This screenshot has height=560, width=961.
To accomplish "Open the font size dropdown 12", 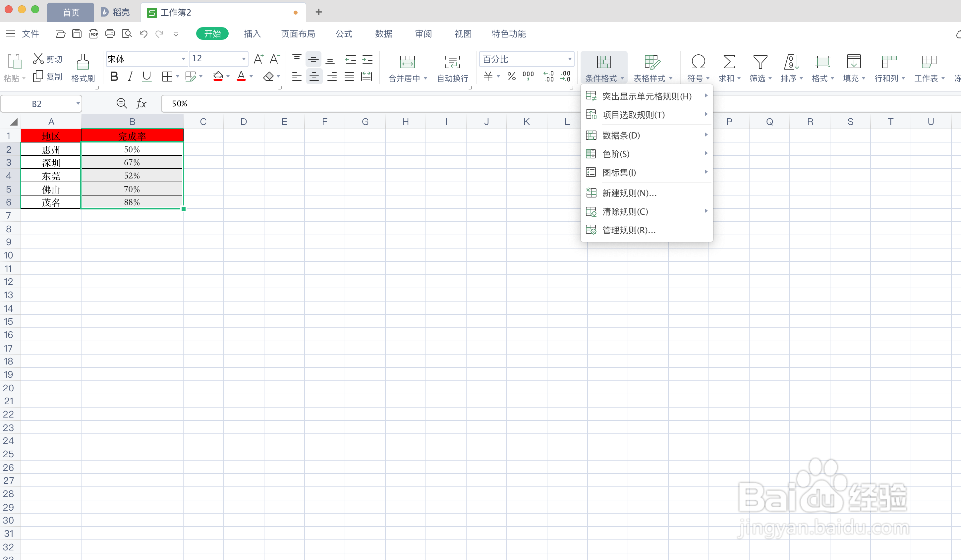I will click(x=244, y=59).
